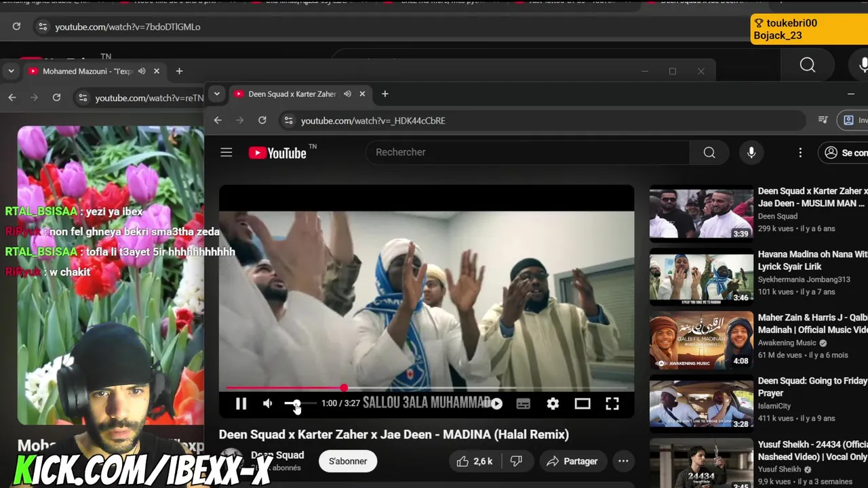Viewport: 868px width, 488px height.
Task: View site info icon in Deen Squad address bar
Action: point(288,121)
